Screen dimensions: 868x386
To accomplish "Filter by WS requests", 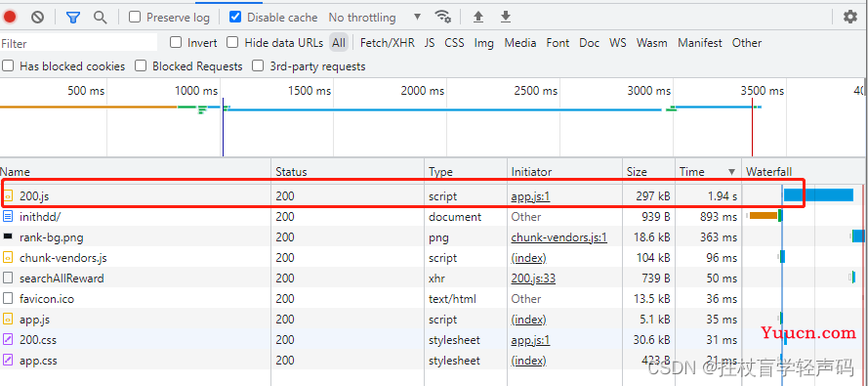I will coord(618,43).
